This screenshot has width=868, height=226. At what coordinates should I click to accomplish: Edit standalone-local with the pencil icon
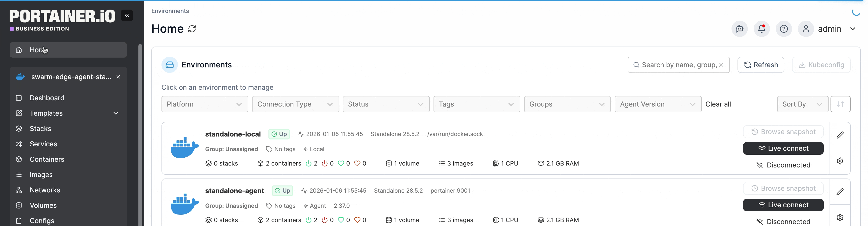tap(840, 135)
